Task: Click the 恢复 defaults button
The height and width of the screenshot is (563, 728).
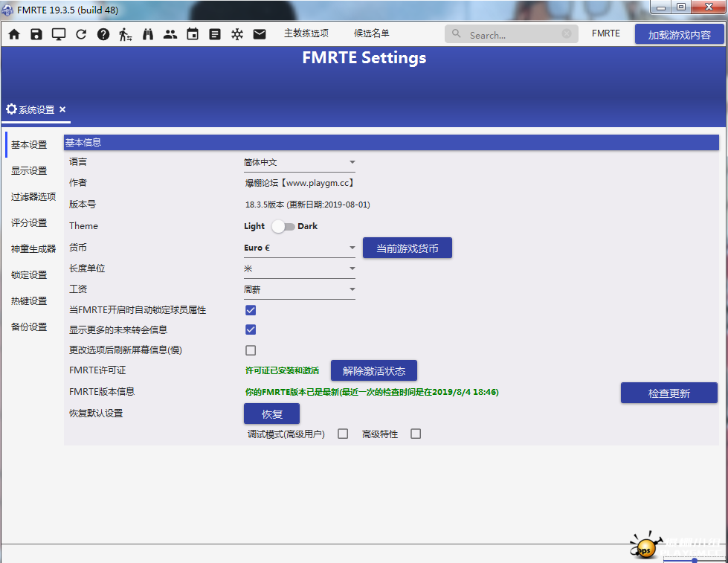Action: click(x=271, y=414)
